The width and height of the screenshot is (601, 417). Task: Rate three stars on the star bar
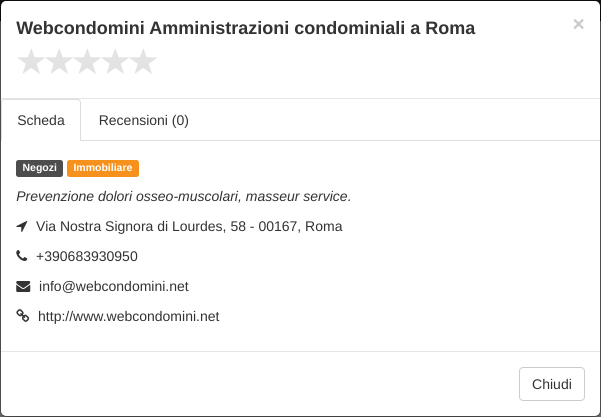[x=87, y=62]
